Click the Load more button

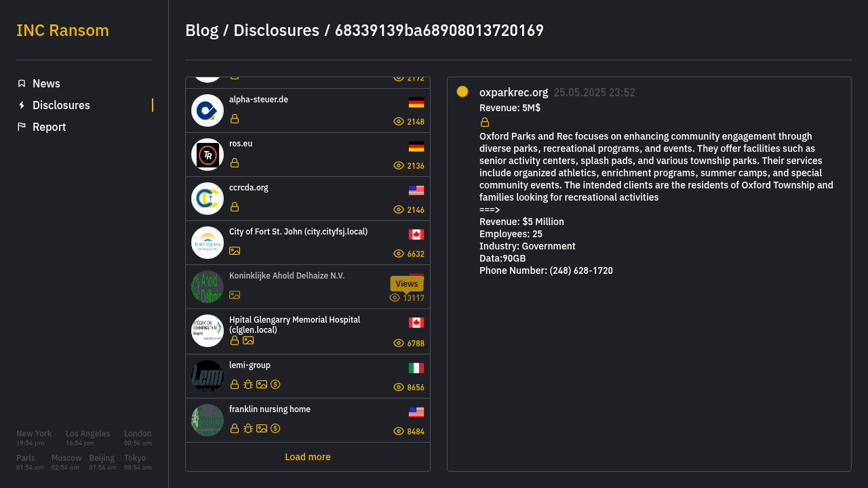[308, 457]
